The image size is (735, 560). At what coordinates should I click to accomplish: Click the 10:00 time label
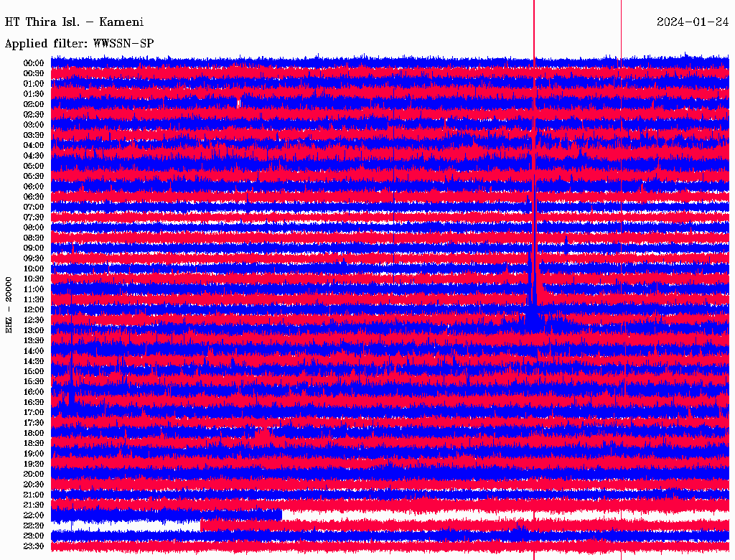point(34,269)
